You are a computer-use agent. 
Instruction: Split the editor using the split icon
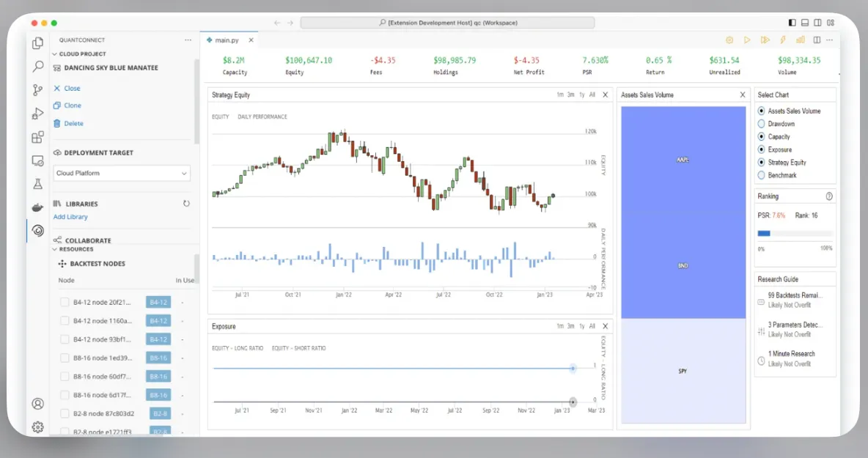coord(816,40)
